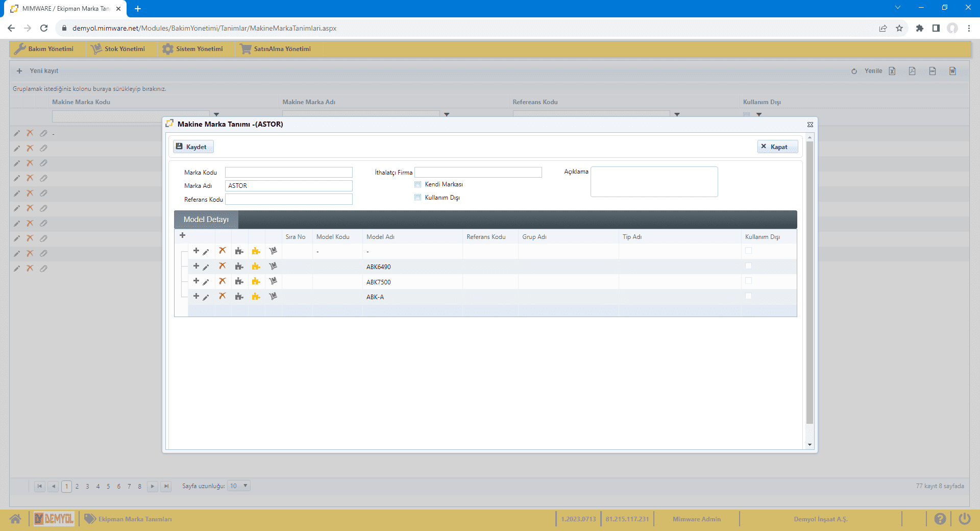980x531 pixels.
Task: Delete the ABK7500 model row
Action: [223, 281]
